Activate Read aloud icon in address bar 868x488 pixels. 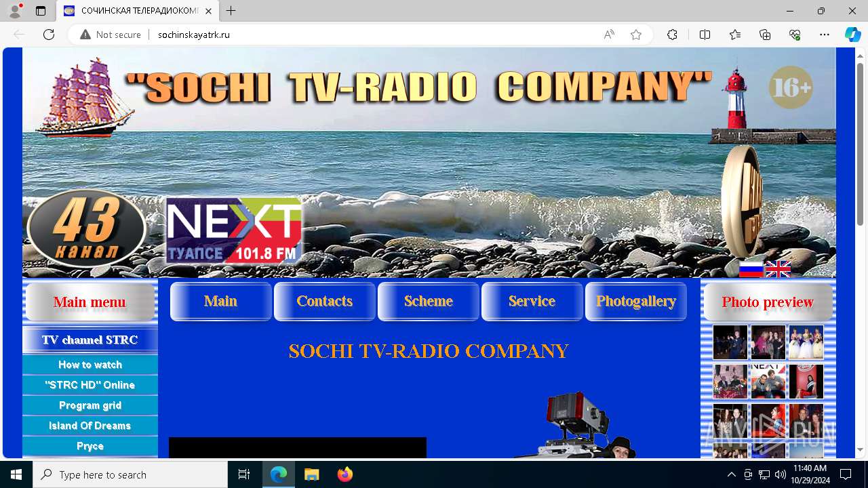[x=609, y=35]
